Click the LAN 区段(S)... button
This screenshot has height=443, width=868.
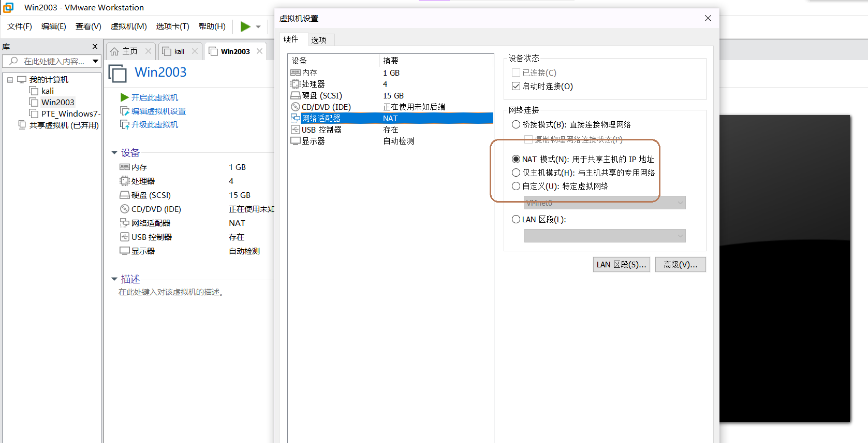point(622,265)
